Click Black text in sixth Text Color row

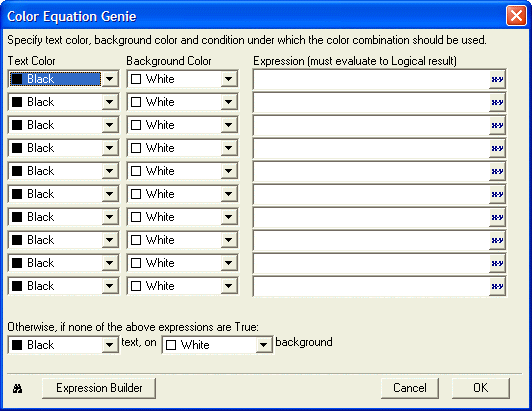(40, 194)
